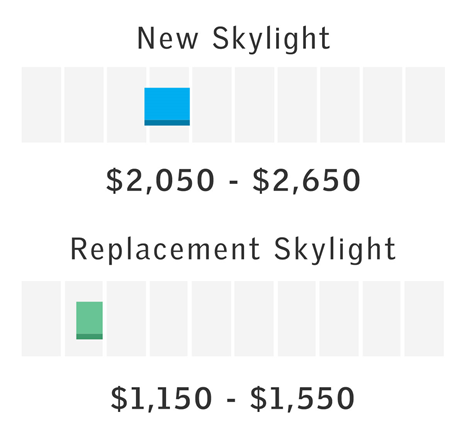Click the blue New Skylight price marker
The width and height of the screenshot is (460, 432).
(167, 107)
